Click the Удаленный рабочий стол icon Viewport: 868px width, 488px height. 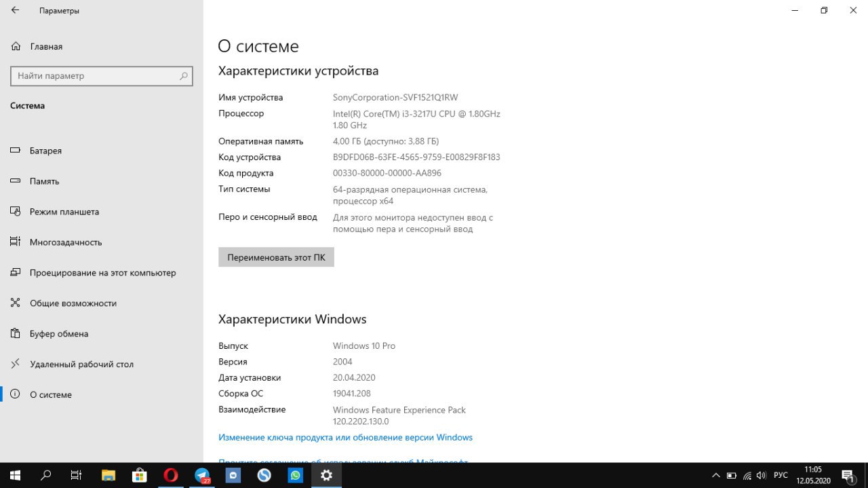pos(16,364)
